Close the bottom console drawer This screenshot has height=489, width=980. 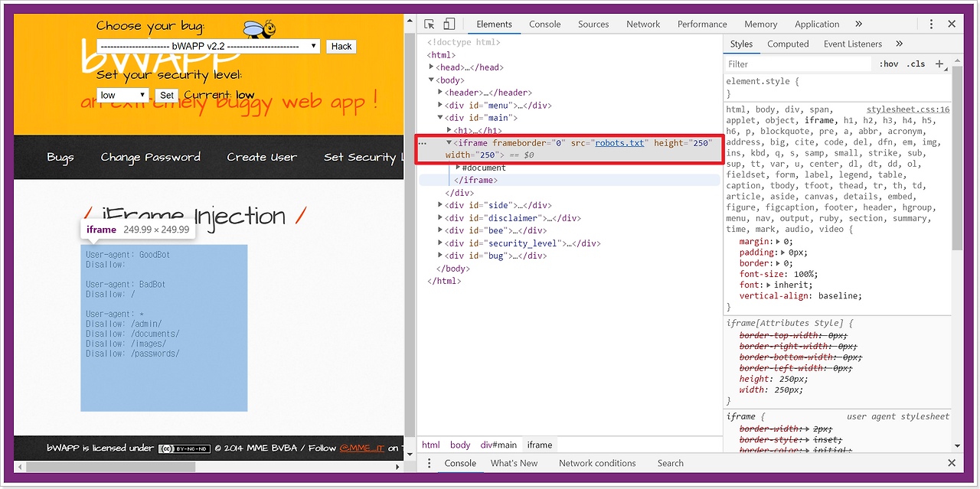pos(952,464)
